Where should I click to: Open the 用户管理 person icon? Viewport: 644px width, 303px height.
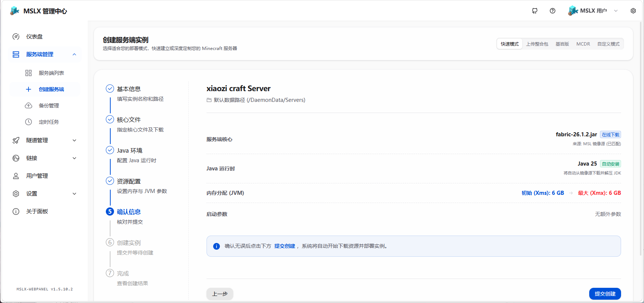point(16,176)
